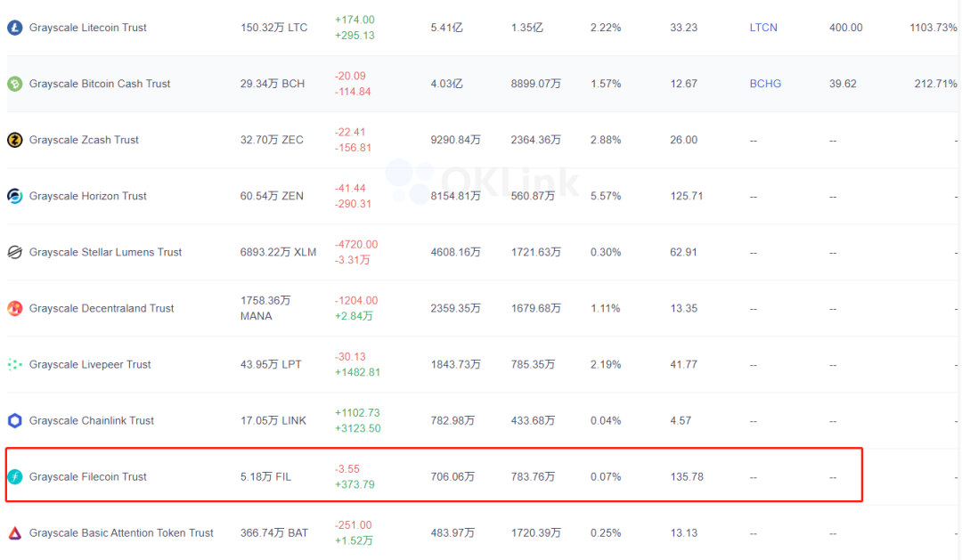This screenshot has height=560, width=962.
Task: Click the 1758.36万 MANA holdings cell
Action: tap(265, 309)
